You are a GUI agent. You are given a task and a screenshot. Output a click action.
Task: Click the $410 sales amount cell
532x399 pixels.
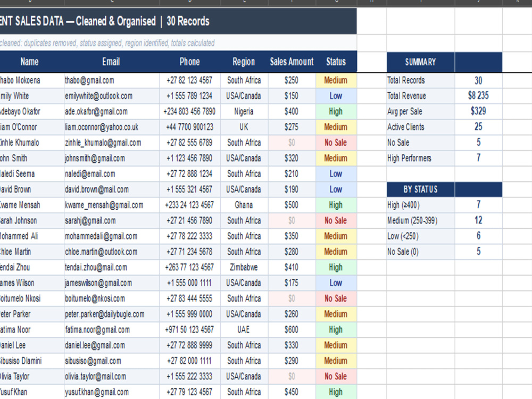pyautogui.click(x=292, y=268)
